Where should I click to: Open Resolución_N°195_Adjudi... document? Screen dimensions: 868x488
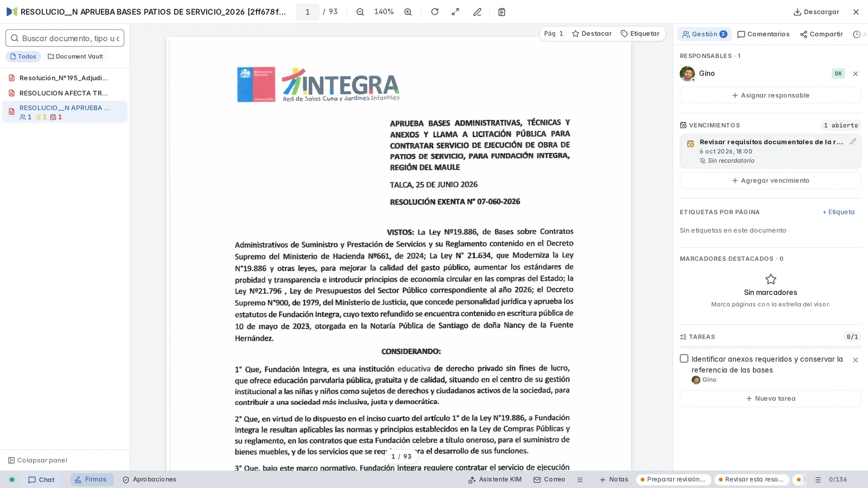pyautogui.click(x=65, y=78)
